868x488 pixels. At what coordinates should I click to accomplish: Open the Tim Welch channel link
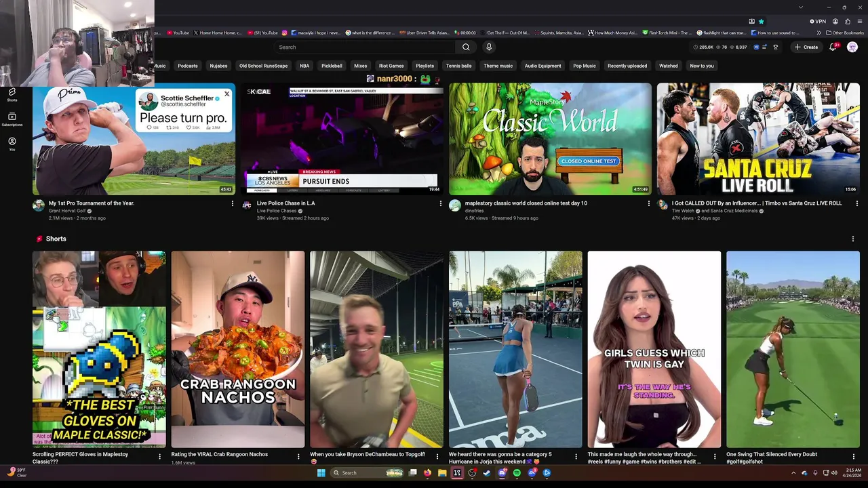pyautogui.click(x=683, y=211)
